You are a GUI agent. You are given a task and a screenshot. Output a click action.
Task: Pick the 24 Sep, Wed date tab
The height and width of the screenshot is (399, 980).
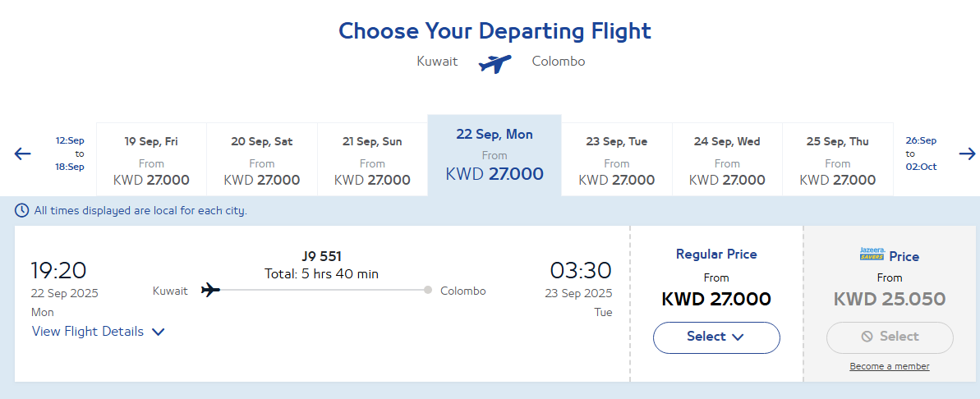point(727,160)
